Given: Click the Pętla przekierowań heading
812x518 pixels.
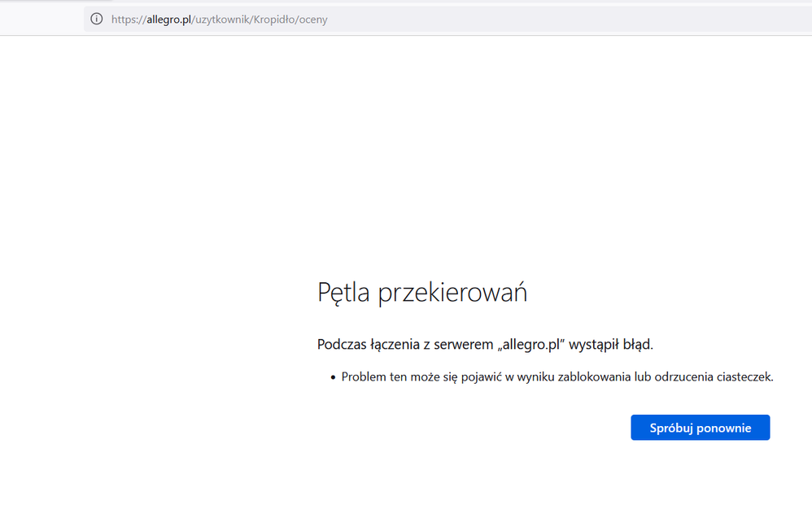Looking at the screenshot, I should click(x=422, y=292).
